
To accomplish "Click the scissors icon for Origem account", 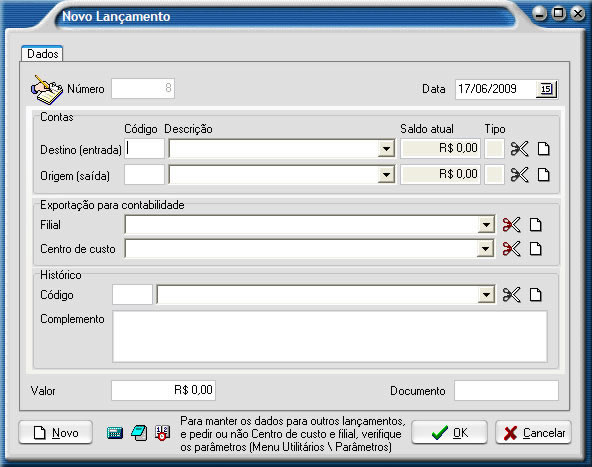I will tap(520, 175).
